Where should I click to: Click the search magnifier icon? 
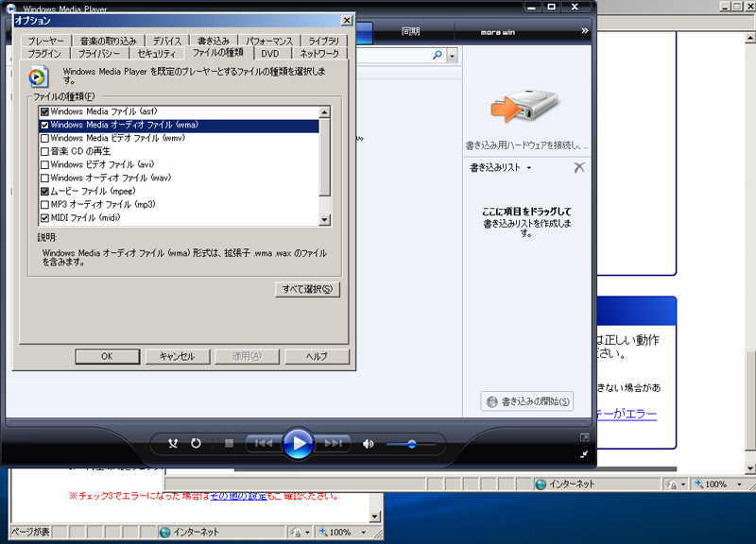438,55
